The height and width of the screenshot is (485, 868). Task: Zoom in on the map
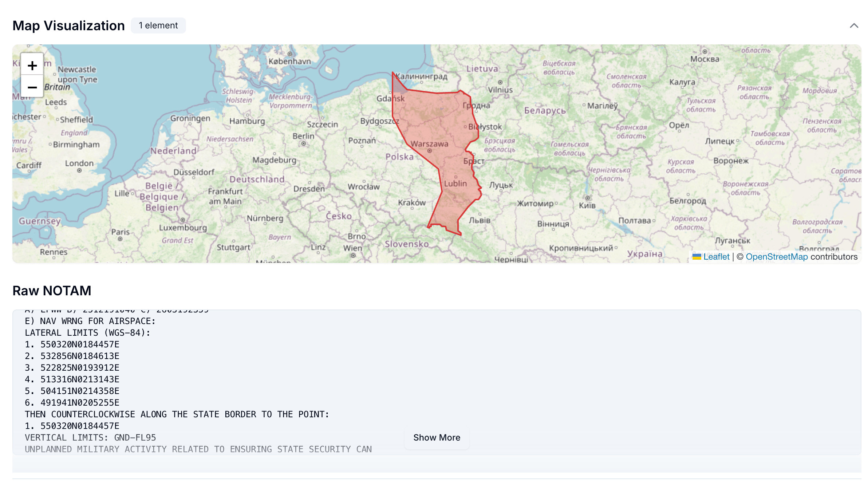coord(32,65)
